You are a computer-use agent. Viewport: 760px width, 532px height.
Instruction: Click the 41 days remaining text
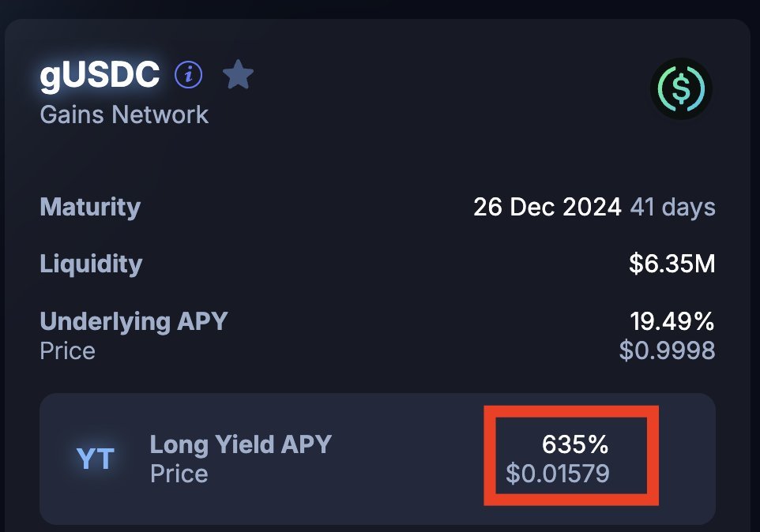click(672, 208)
